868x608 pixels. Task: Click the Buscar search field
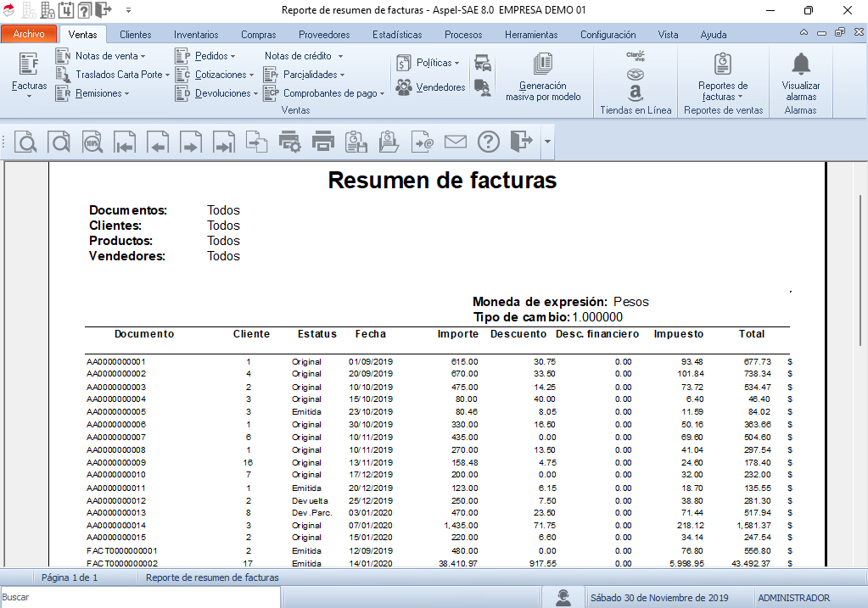pyautogui.click(x=140, y=598)
